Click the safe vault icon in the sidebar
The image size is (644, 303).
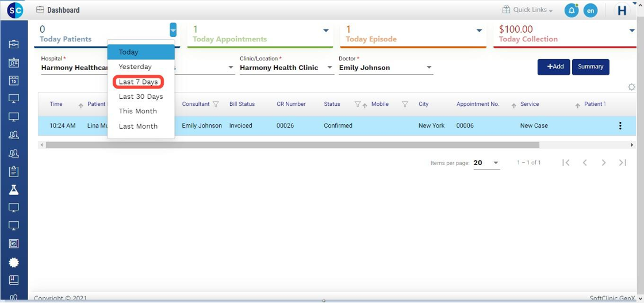point(14,243)
